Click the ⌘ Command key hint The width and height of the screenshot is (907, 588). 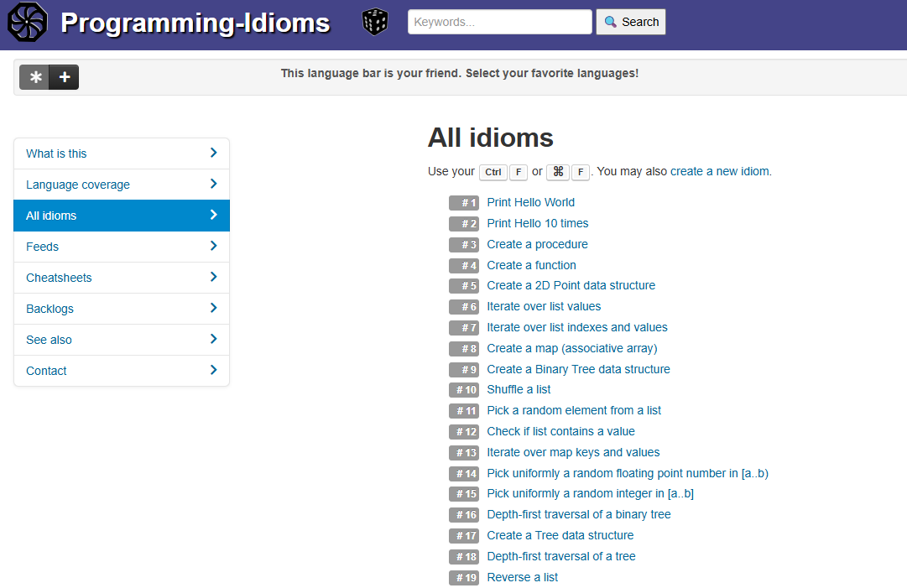558,172
